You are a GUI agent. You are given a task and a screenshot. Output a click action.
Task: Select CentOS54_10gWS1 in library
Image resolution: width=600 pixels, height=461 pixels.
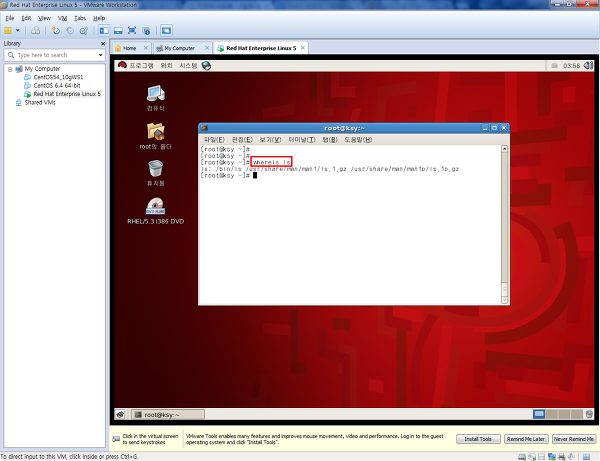coord(58,77)
